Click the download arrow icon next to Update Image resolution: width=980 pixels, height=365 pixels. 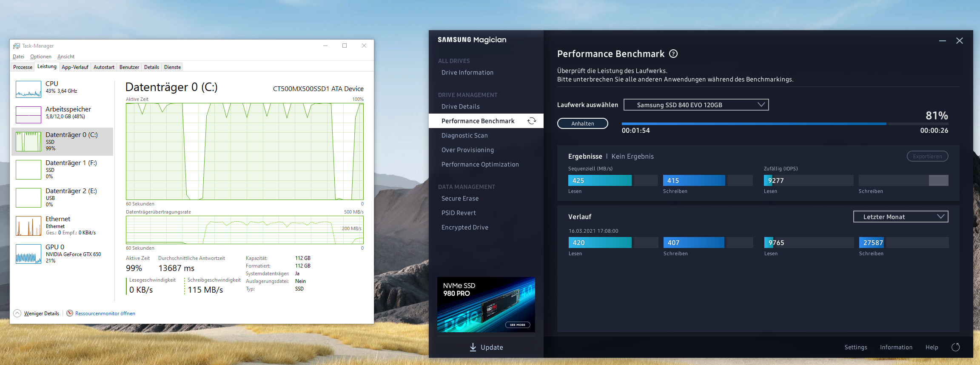(473, 347)
